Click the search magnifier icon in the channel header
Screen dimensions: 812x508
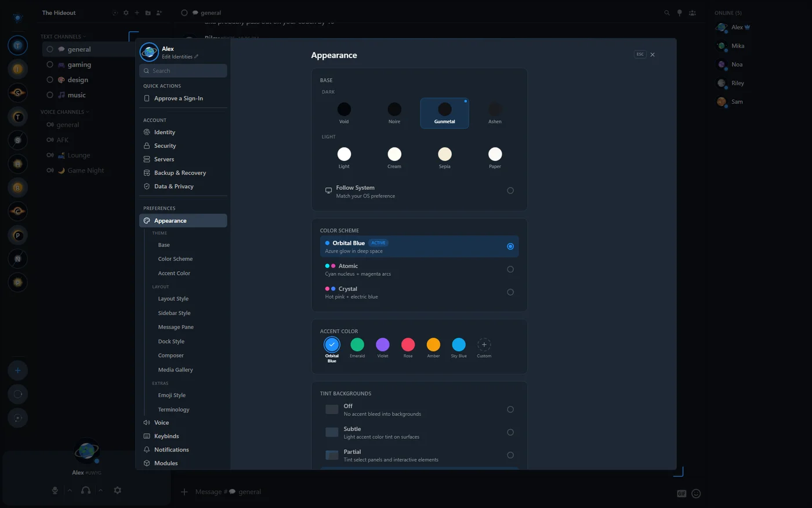tap(667, 13)
